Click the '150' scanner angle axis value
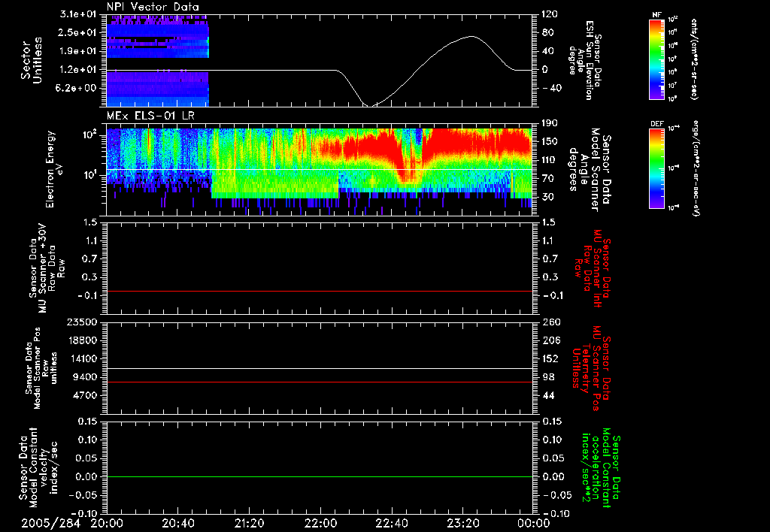Viewport: 770px width, 532px height. 550,141
